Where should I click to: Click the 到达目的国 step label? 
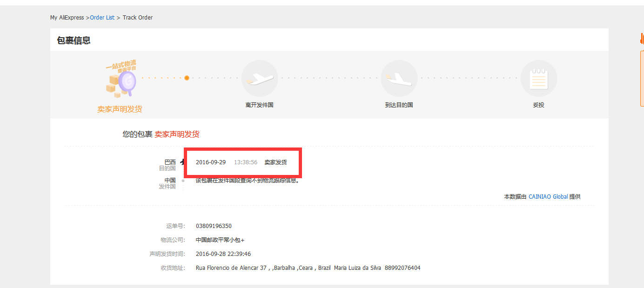pyautogui.click(x=399, y=105)
